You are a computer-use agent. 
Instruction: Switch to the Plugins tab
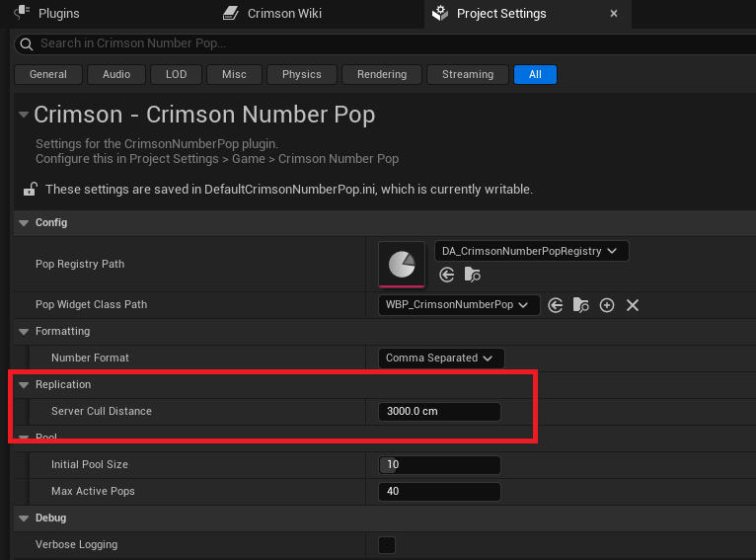58,13
